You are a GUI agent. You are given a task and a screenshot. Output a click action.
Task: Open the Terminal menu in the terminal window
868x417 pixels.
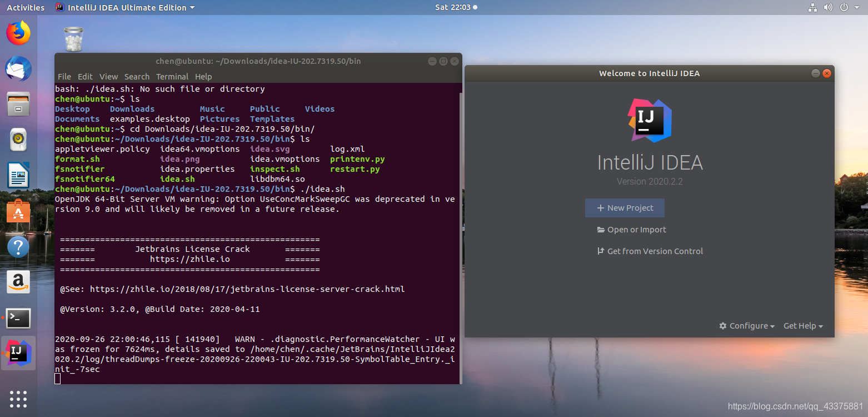(x=172, y=76)
